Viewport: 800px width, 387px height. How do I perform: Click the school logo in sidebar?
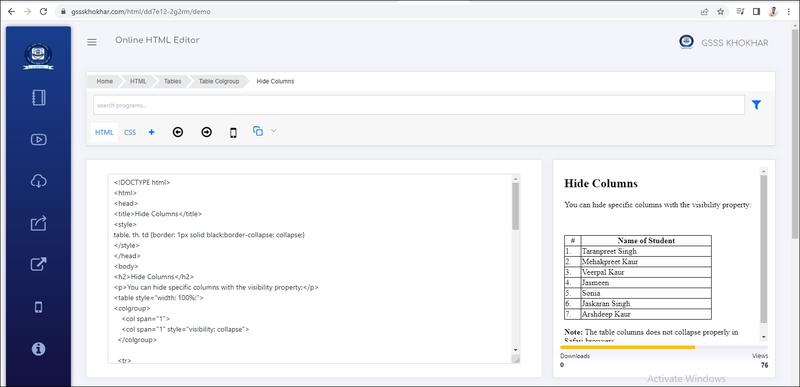(x=39, y=56)
